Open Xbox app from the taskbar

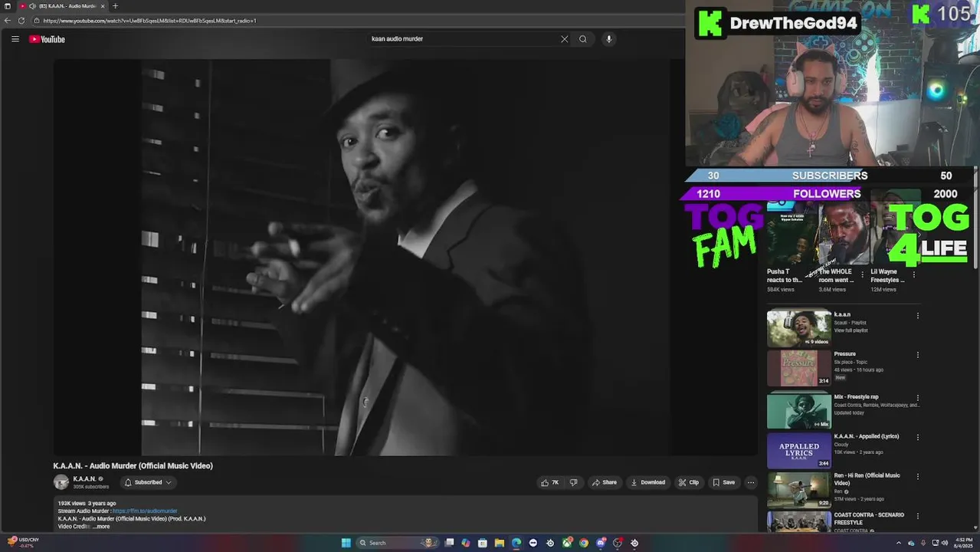coord(567,543)
